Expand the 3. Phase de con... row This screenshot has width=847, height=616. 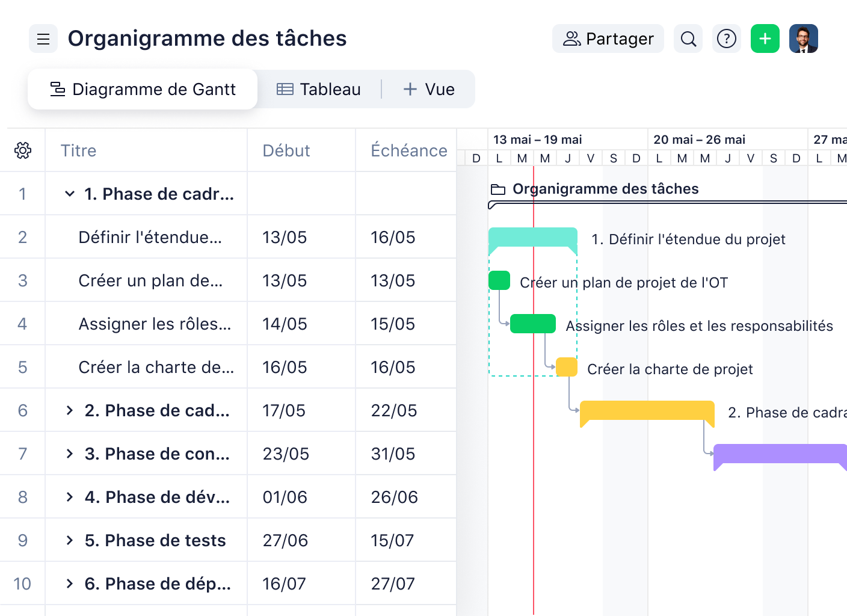coord(70,454)
